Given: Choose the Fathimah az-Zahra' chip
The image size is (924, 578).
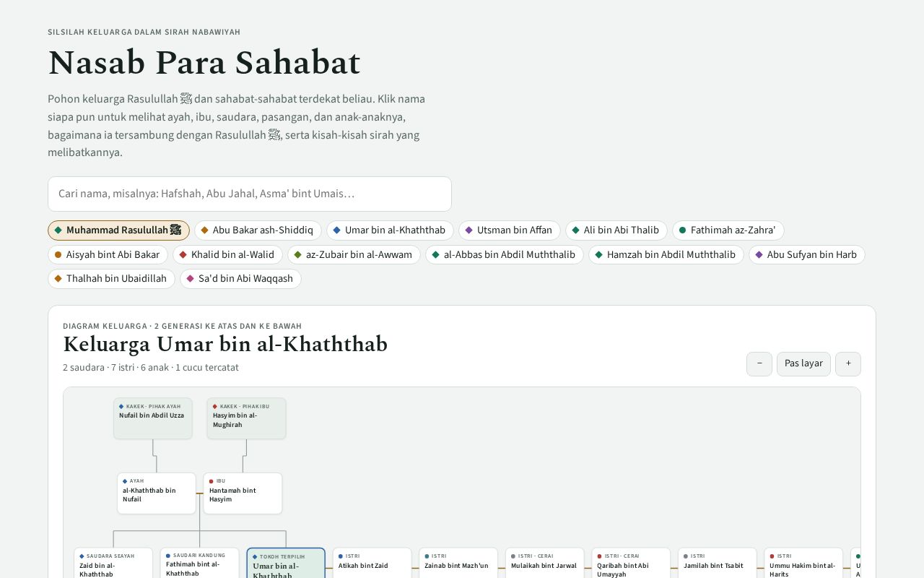Looking at the screenshot, I should (x=728, y=230).
